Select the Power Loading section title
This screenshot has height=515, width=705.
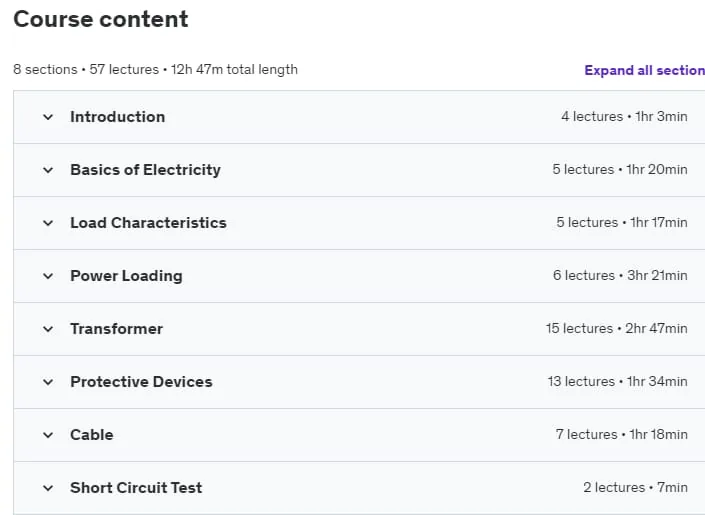click(126, 276)
